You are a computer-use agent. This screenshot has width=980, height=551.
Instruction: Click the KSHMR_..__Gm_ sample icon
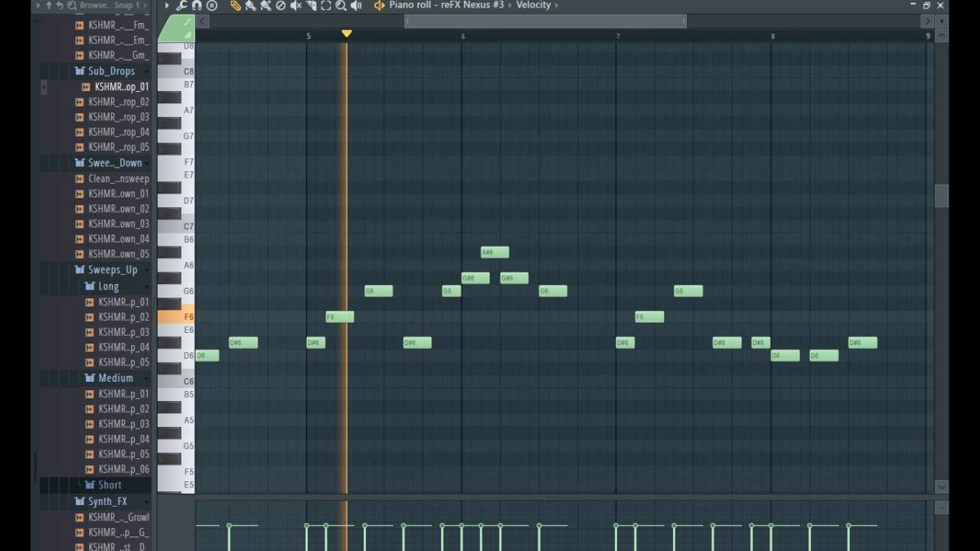pyautogui.click(x=80, y=55)
